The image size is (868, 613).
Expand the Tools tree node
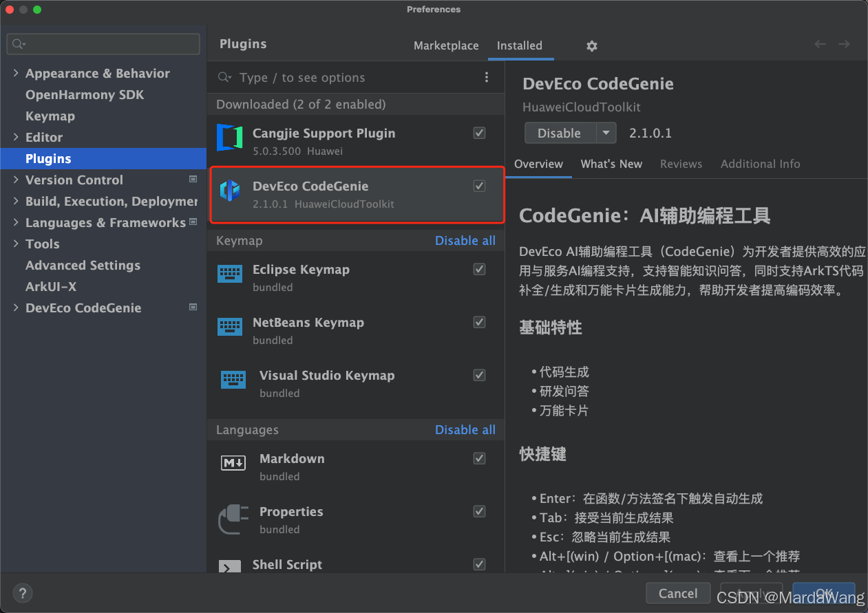click(x=16, y=244)
